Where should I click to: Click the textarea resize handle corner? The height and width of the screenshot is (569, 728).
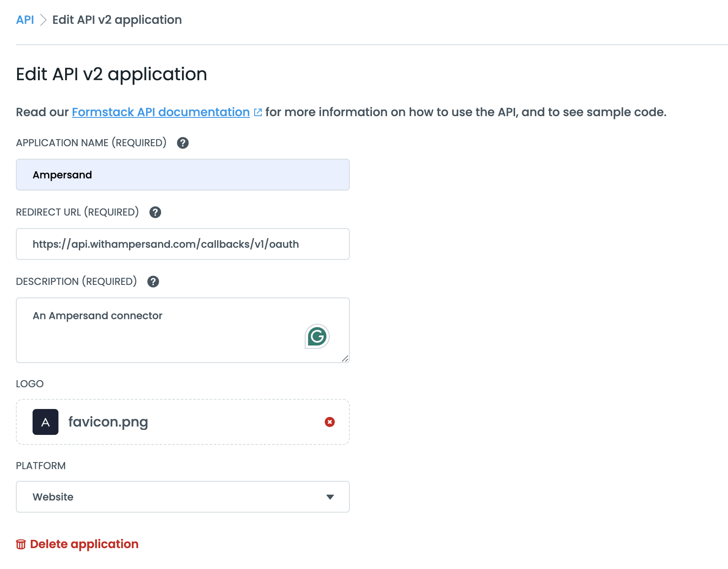click(x=345, y=358)
